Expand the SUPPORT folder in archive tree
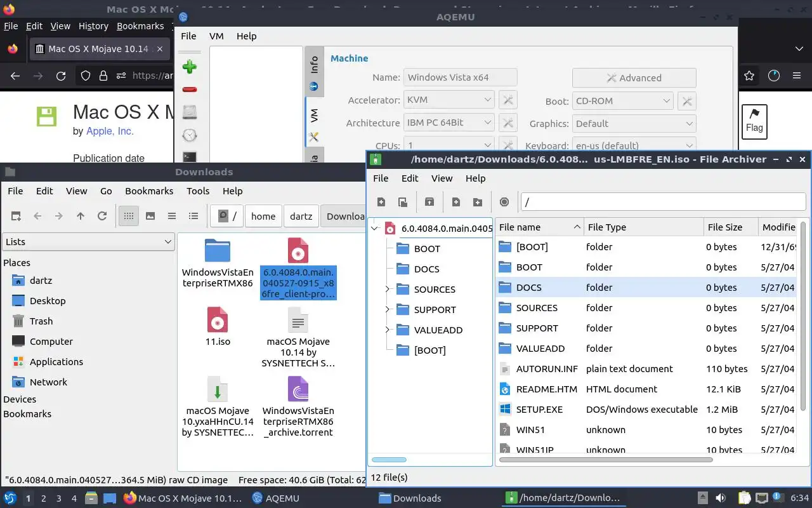Viewport: 812px width, 508px height. pyautogui.click(x=387, y=309)
